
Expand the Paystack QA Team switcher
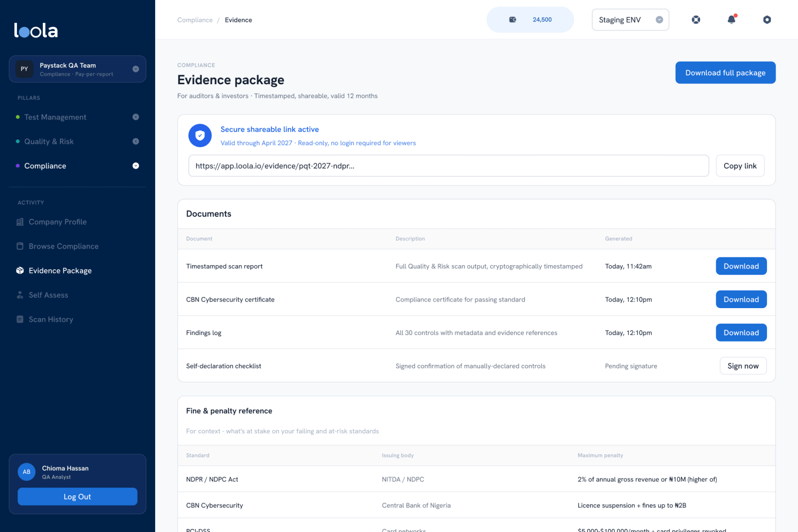(136, 69)
